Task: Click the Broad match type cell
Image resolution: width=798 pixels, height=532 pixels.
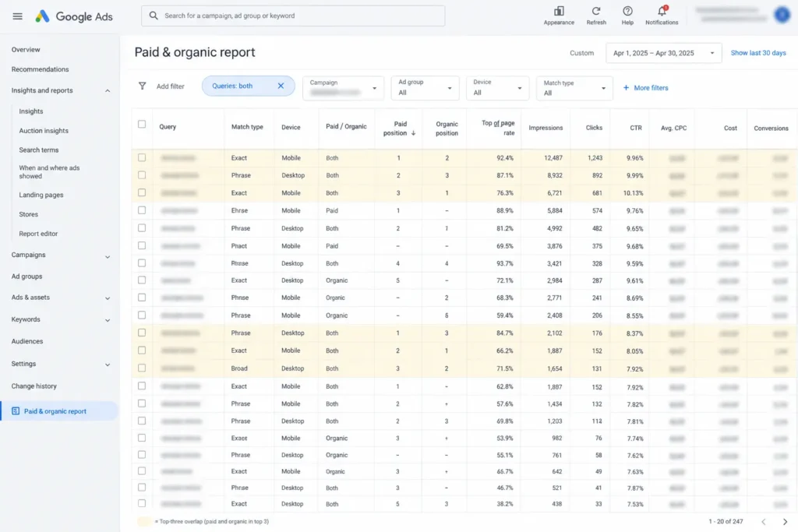Action: (239, 368)
